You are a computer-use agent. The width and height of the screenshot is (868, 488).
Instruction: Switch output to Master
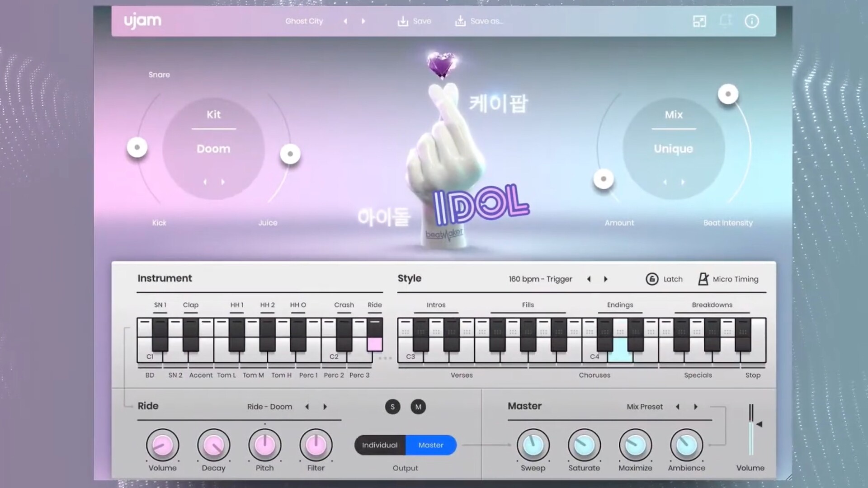[x=431, y=445]
